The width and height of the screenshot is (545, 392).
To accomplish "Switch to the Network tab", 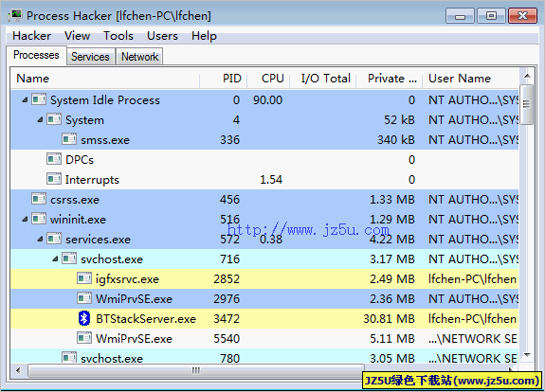I will (x=139, y=57).
